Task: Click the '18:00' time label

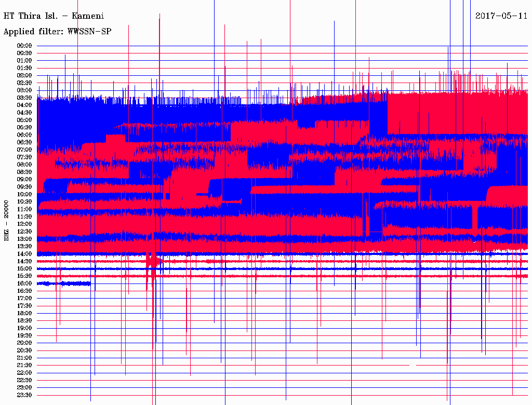Action: [x=24, y=314]
